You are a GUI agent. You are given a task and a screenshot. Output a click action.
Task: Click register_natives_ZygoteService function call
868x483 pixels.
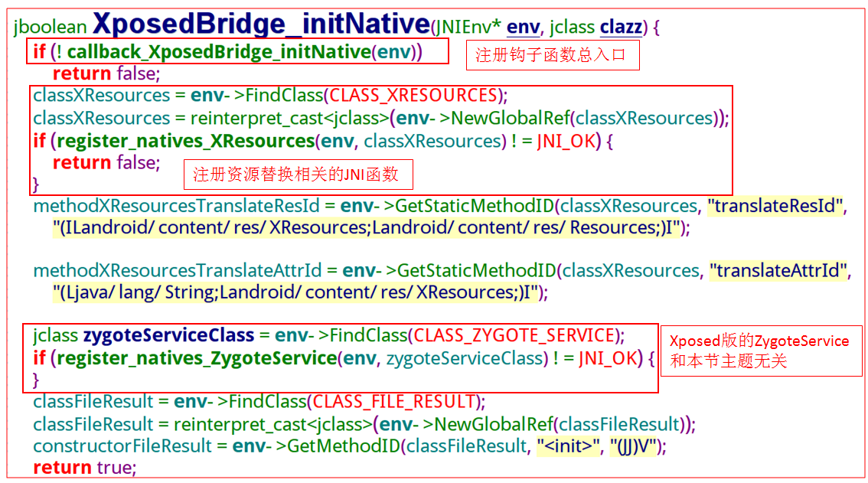tap(197, 358)
